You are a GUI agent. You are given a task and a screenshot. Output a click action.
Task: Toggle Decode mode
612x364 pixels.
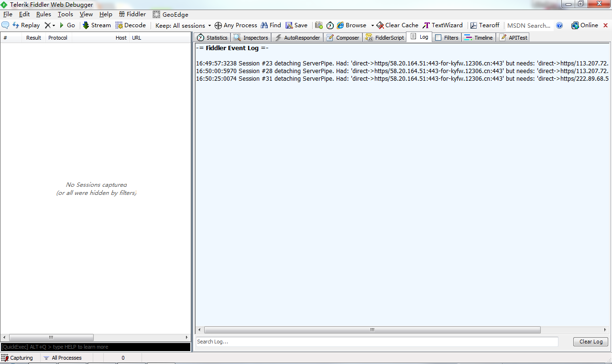coord(131,25)
